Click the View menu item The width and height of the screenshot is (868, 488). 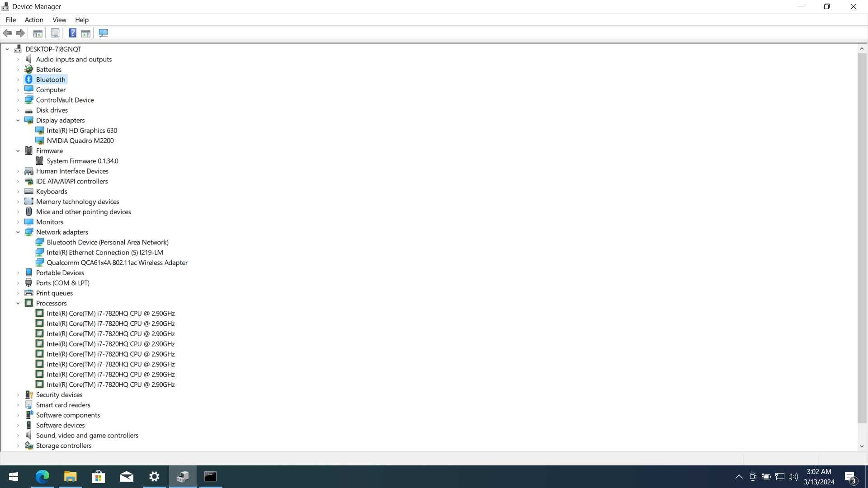click(59, 20)
